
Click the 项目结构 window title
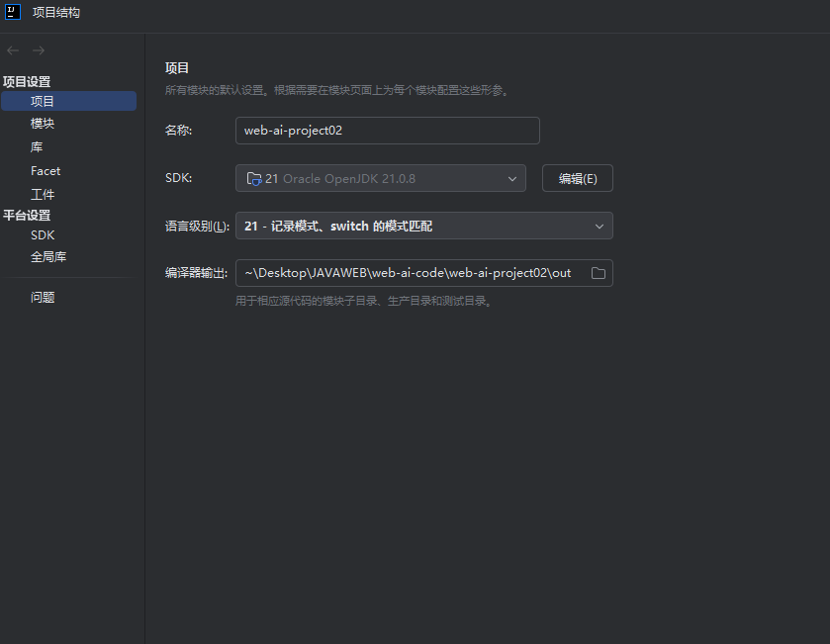[x=56, y=12]
